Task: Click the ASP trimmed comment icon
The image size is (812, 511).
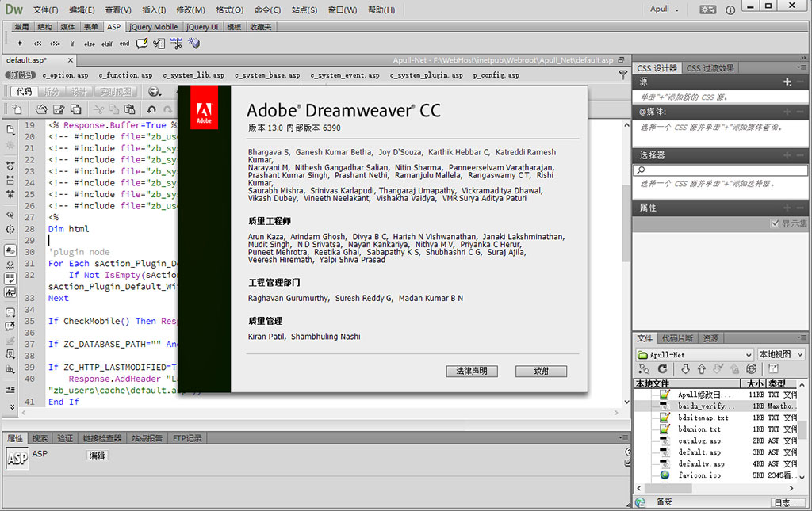Action: pyautogui.click(x=142, y=44)
